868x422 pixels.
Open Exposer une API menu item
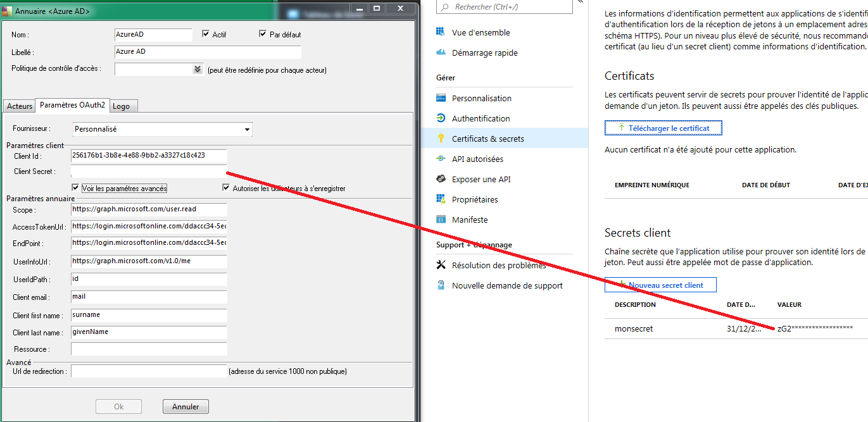pyautogui.click(x=481, y=179)
